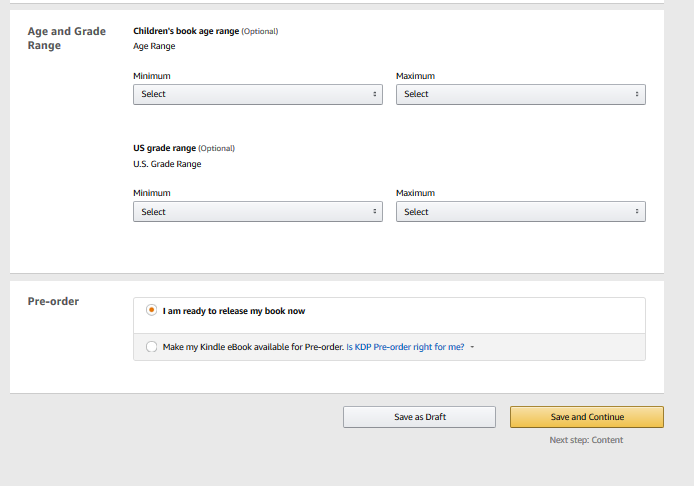Click the Maximum label above the grade range select

pyautogui.click(x=415, y=193)
